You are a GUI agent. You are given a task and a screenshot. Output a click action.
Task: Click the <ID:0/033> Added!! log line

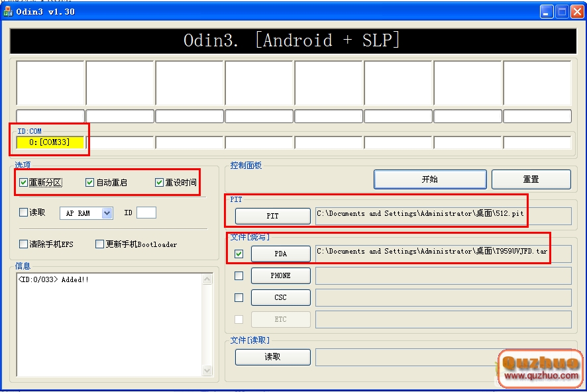coord(54,279)
